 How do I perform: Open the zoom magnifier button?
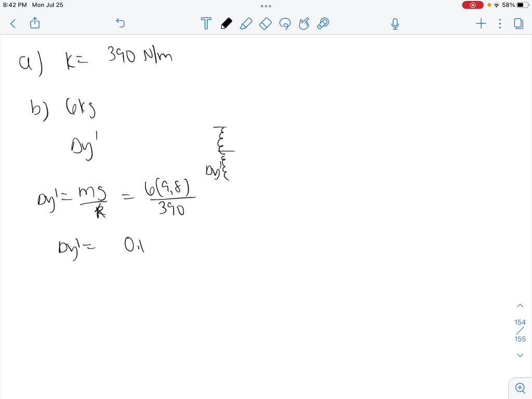[x=520, y=388]
